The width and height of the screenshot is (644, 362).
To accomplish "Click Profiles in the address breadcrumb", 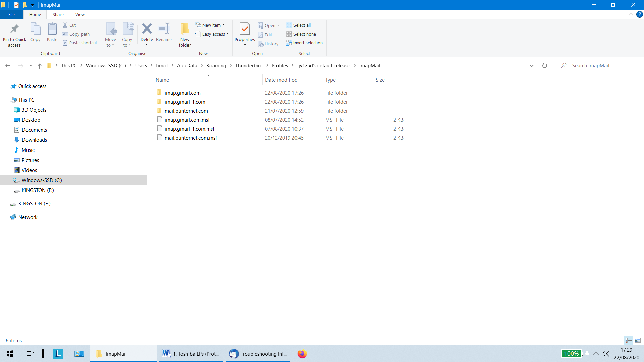I will click(x=280, y=66).
